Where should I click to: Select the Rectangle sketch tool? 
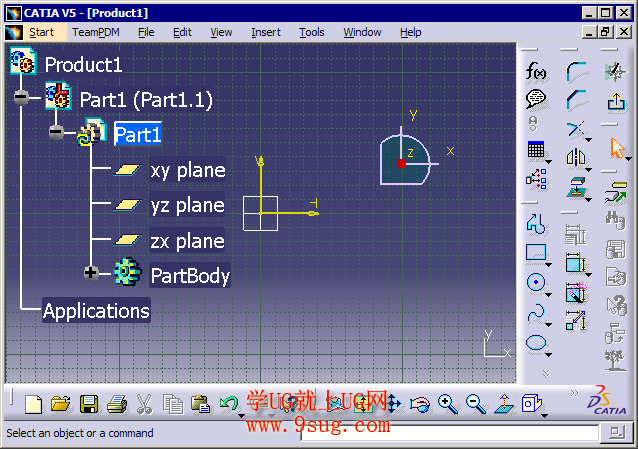pyautogui.click(x=536, y=252)
